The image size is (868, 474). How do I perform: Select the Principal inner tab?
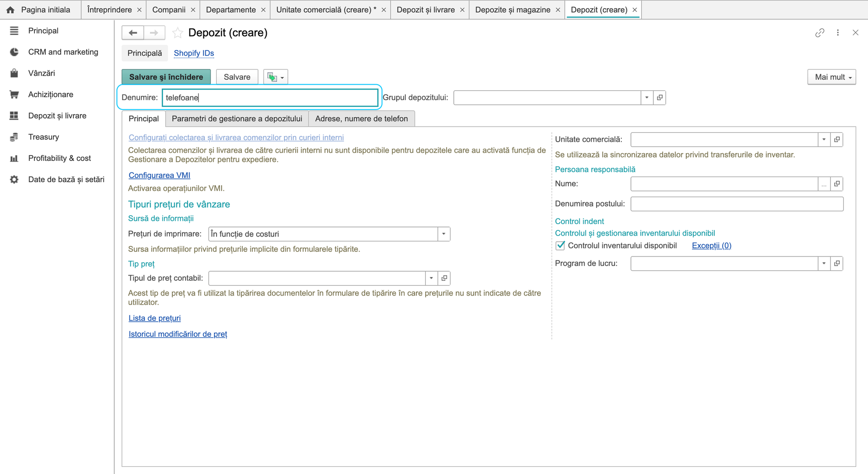[144, 118]
